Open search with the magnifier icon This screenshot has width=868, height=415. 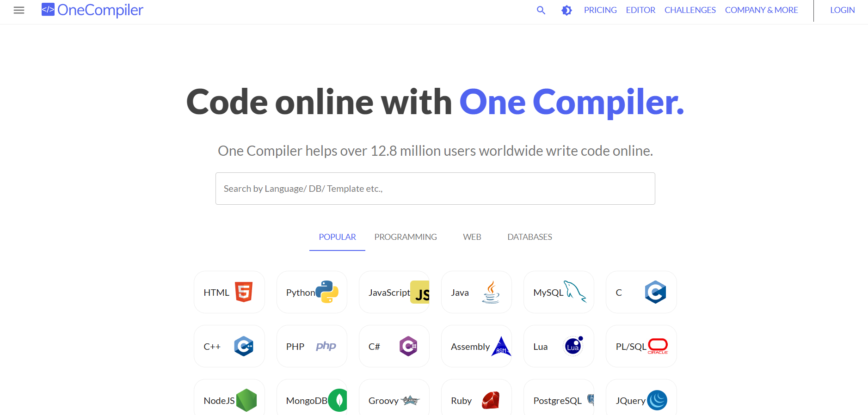[541, 10]
